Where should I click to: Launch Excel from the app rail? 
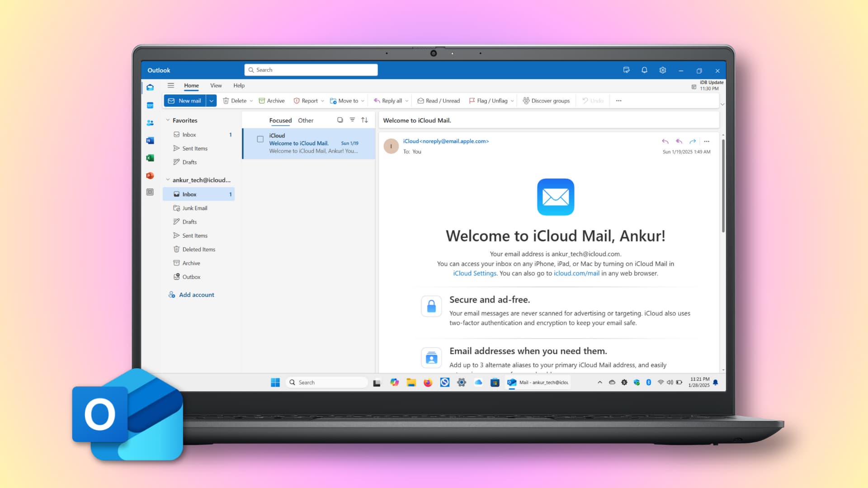point(150,158)
